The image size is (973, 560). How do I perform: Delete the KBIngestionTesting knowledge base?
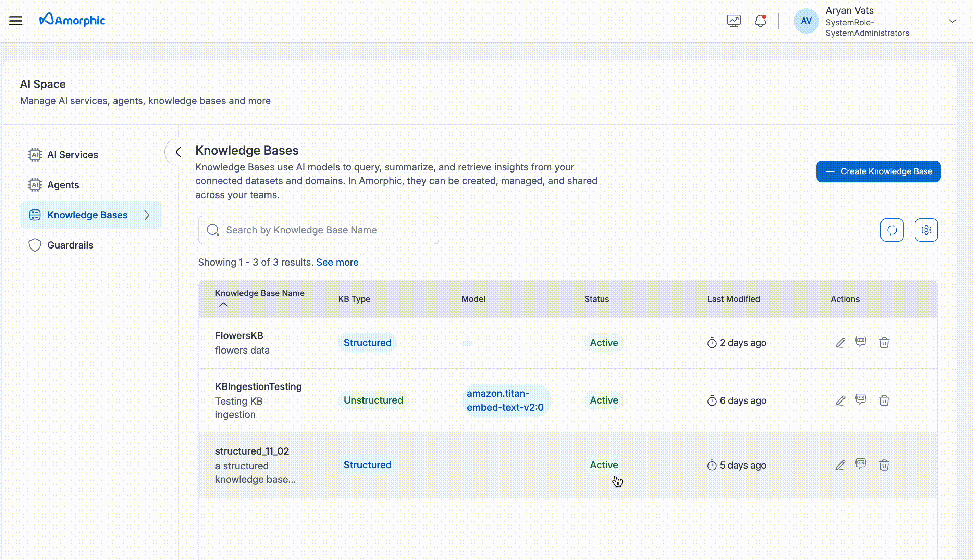coord(884,400)
